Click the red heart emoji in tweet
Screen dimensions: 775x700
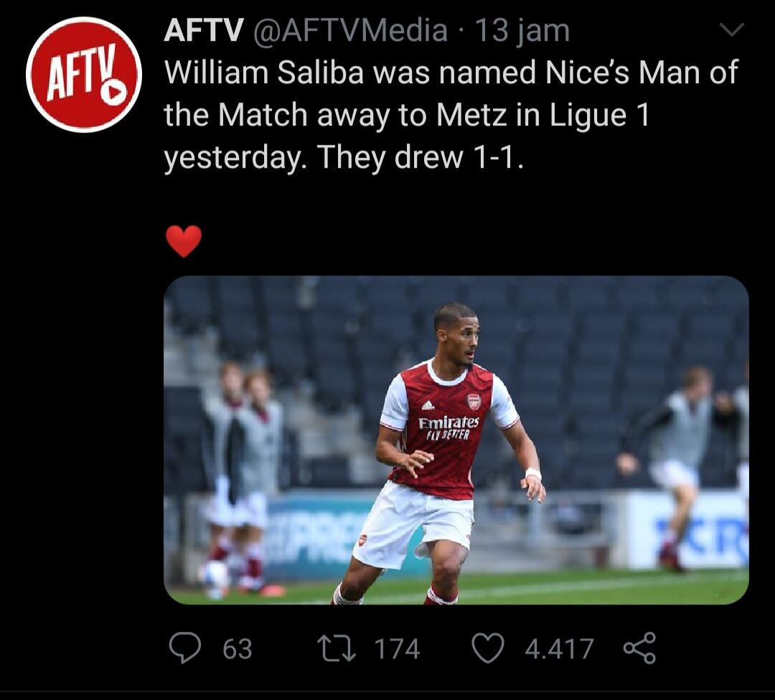coord(184,241)
